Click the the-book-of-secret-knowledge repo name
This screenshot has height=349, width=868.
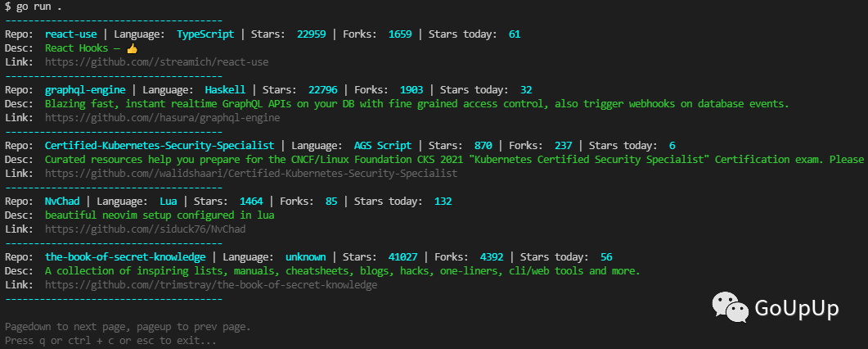[x=125, y=257]
